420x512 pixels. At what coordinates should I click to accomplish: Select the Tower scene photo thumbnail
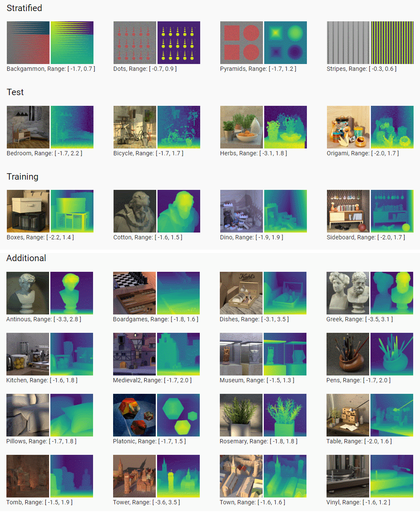(x=134, y=476)
